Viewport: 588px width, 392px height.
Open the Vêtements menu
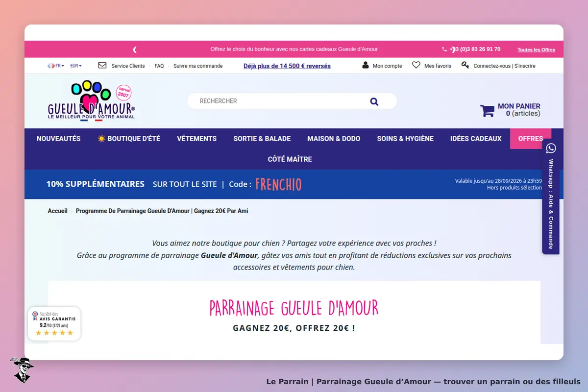196,139
